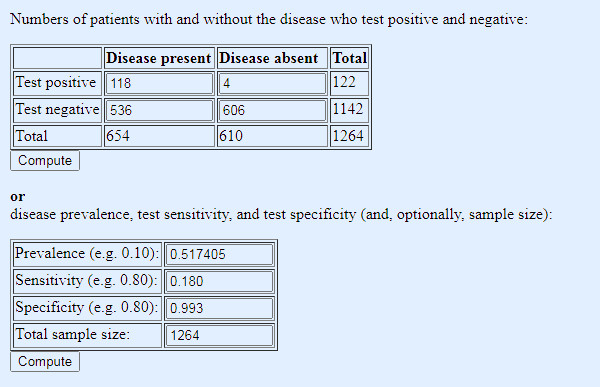Click the Test positive row label
Image resolution: width=600 pixels, height=387 pixels.
tap(57, 83)
